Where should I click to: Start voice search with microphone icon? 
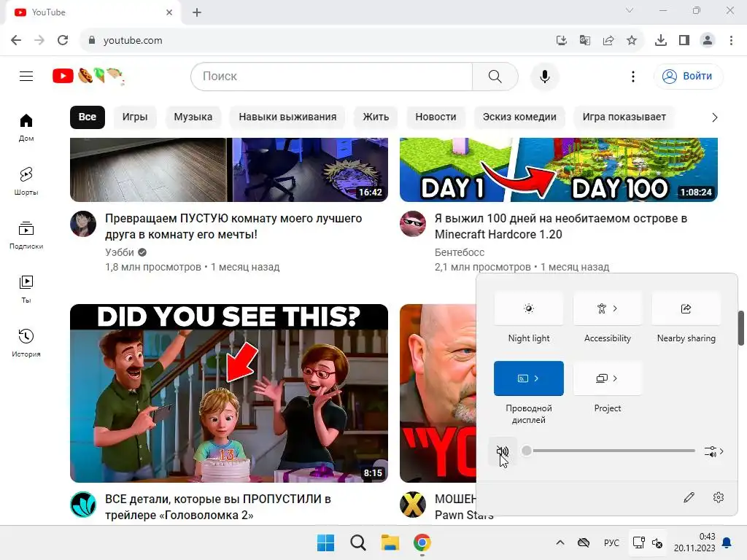click(x=544, y=76)
